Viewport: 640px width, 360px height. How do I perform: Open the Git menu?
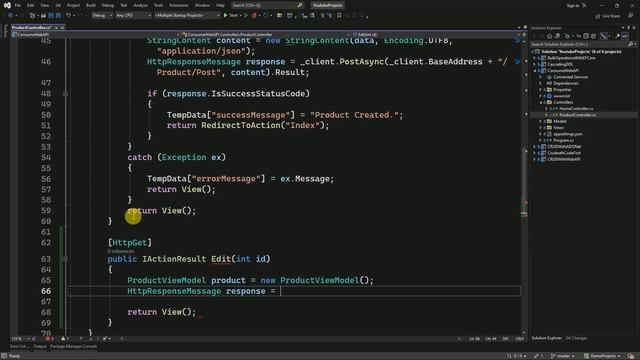(x=58, y=5)
